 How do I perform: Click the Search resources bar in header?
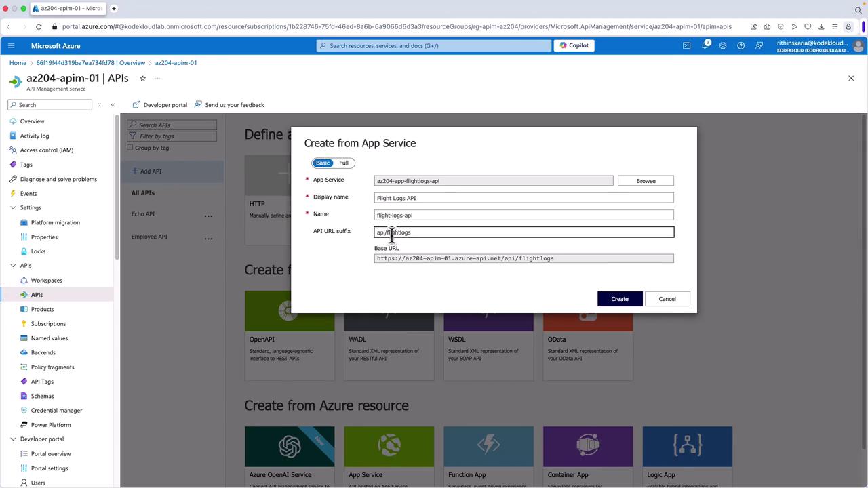coord(434,45)
